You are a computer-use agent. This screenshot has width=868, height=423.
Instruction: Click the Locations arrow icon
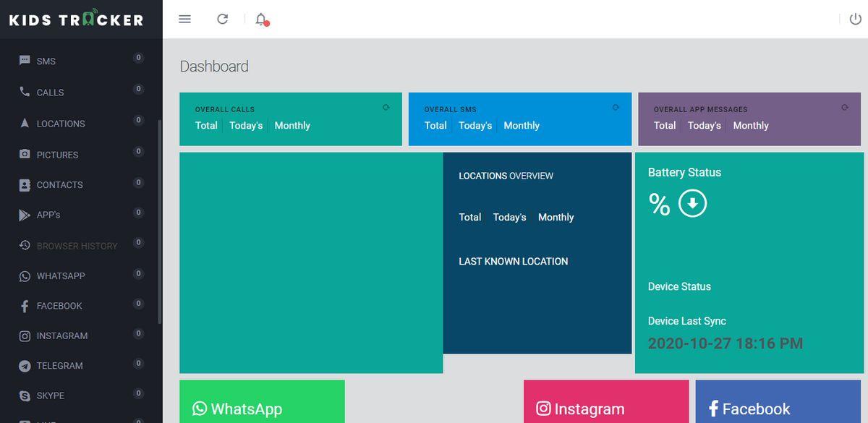(25, 123)
